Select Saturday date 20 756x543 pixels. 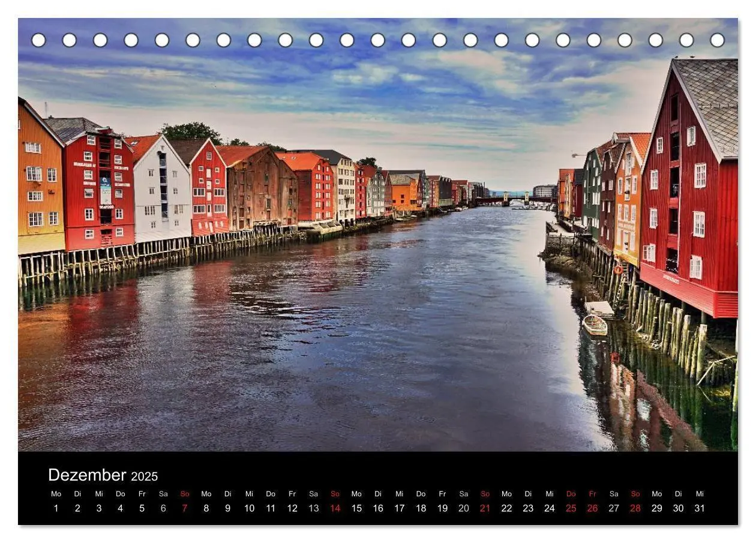(x=464, y=508)
